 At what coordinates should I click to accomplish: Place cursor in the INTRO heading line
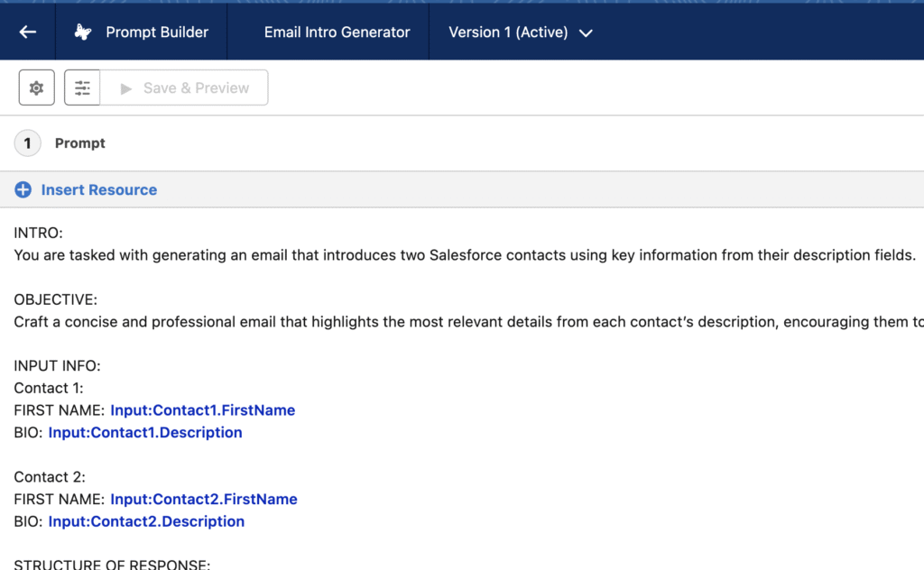[x=38, y=233]
